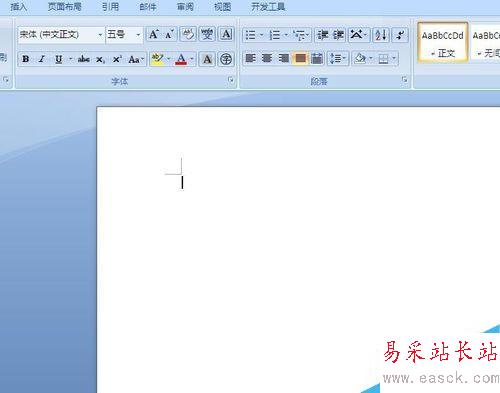
Task: Show or hide paragraph marks
Action: point(400,35)
